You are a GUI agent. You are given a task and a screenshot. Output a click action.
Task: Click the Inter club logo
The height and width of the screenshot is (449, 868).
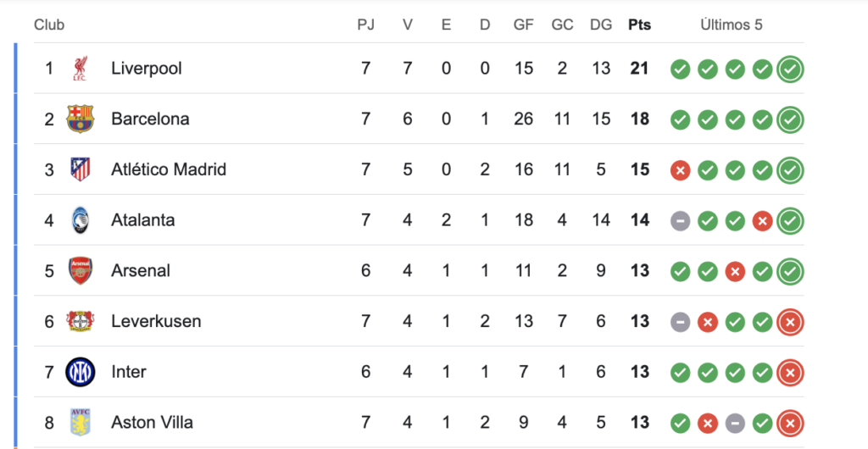tap(81, 372)
